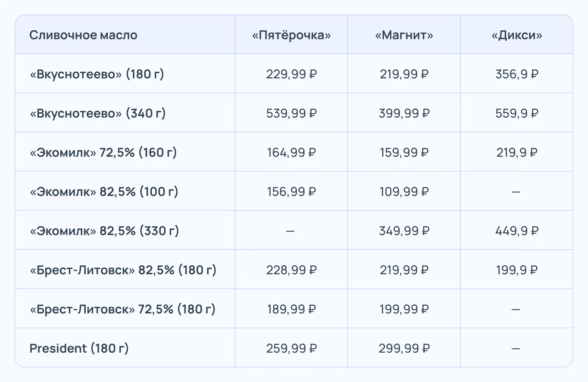588x382 pixels.
Task: Click the «Сливочное масло» header cell
Action: point(83,35)
